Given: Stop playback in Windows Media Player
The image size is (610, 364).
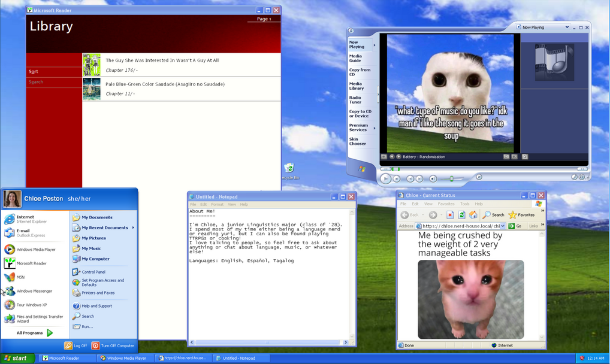Looking at the screenshot, I should tap(397, 179).
